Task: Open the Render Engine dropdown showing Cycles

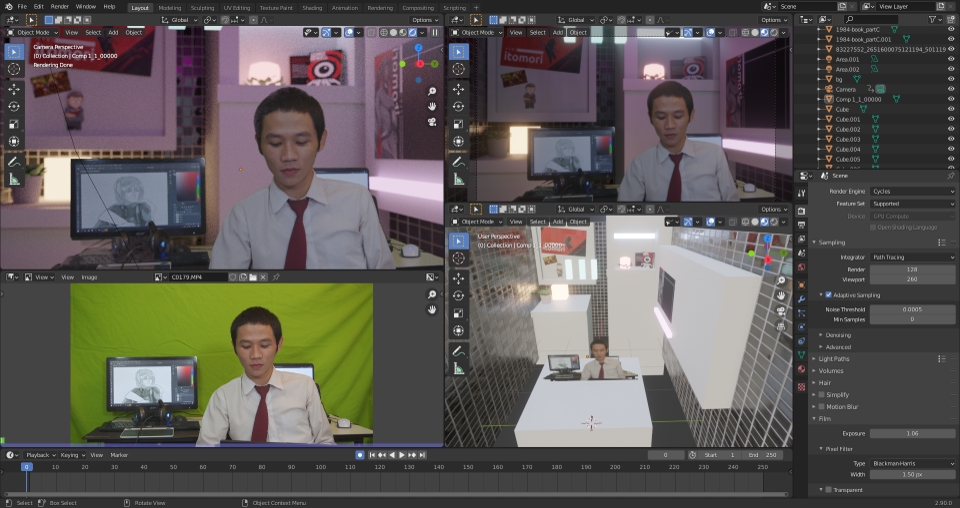Action: [912, 192]
